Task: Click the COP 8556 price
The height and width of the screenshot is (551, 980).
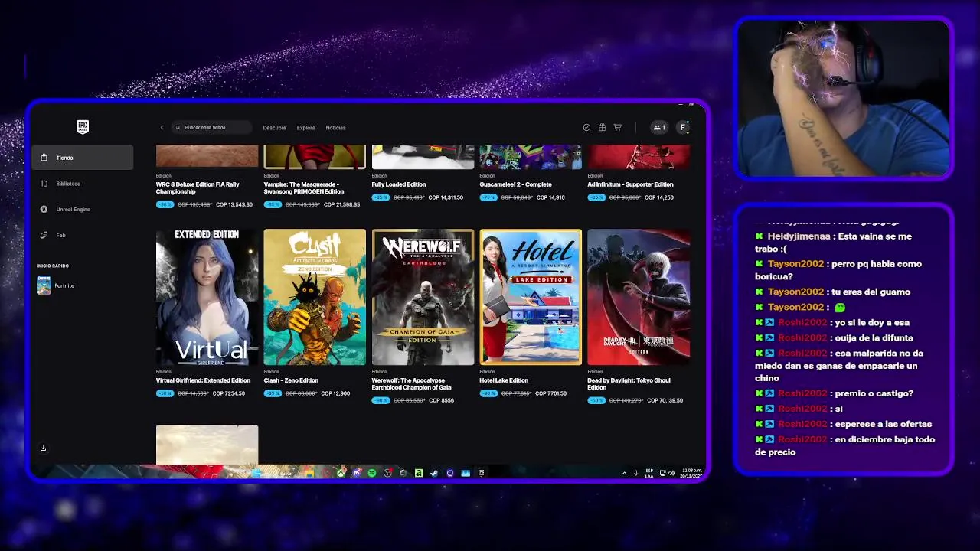Action: (441, 400)
